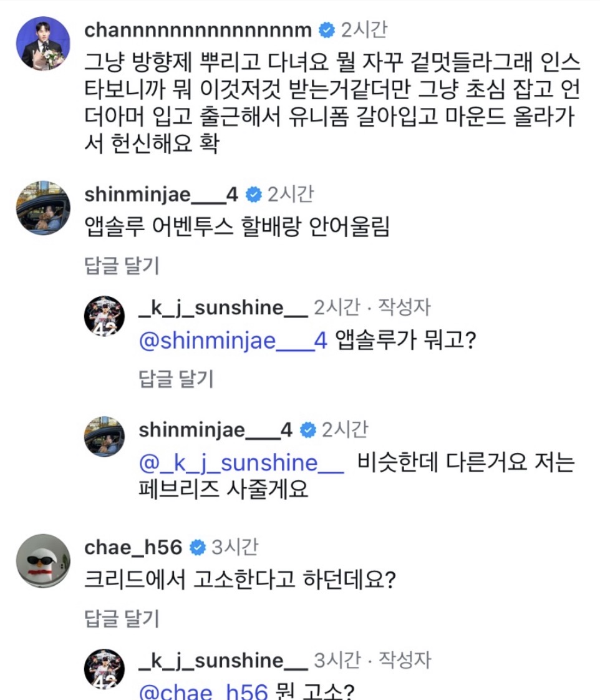Click the verified badge next to chae_h56
The image size is (600, 700).
[x=198, y=548]
